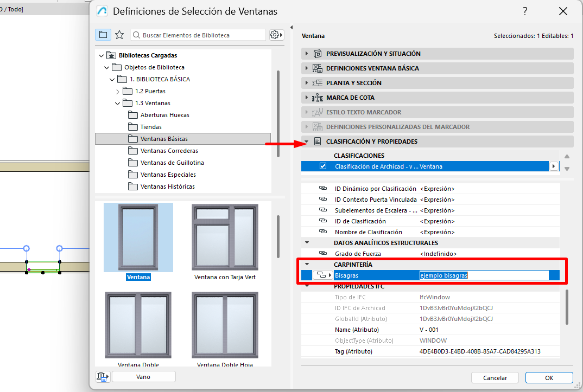Screen dimensions: 583x392
Task: Select the Aberturas Huecas folder
Action: coord(164,115)
